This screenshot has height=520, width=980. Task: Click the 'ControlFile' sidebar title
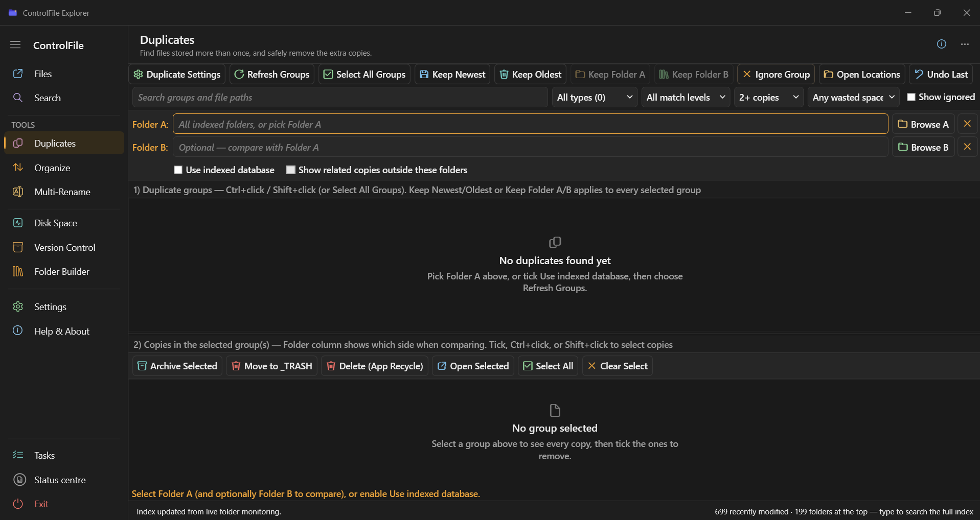58,45
